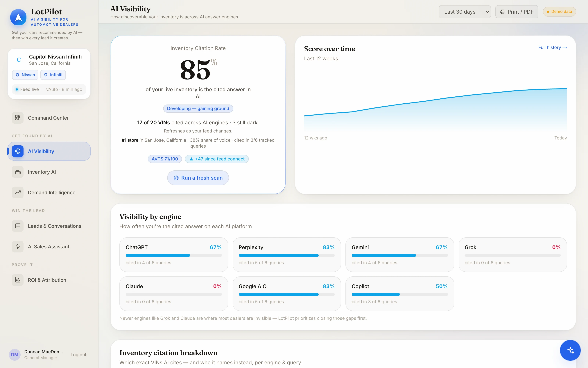This screenshot has width=588, height=368.
Task: Click the Command Center grid icon
Action: 18,118
